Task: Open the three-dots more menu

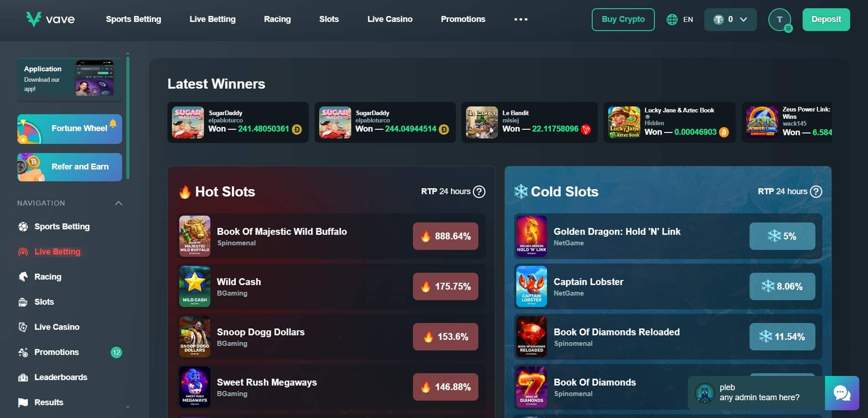Action: [520, 19]
